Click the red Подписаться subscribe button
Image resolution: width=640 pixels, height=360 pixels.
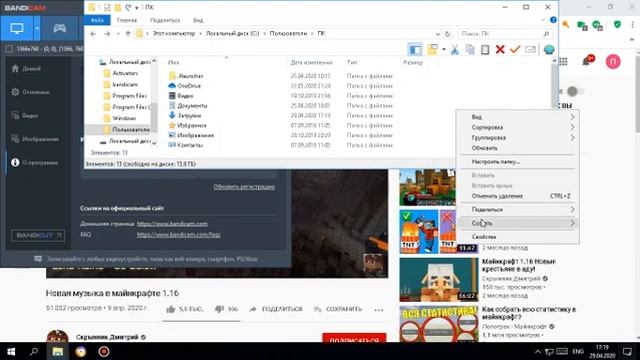(x=354, y=338)
